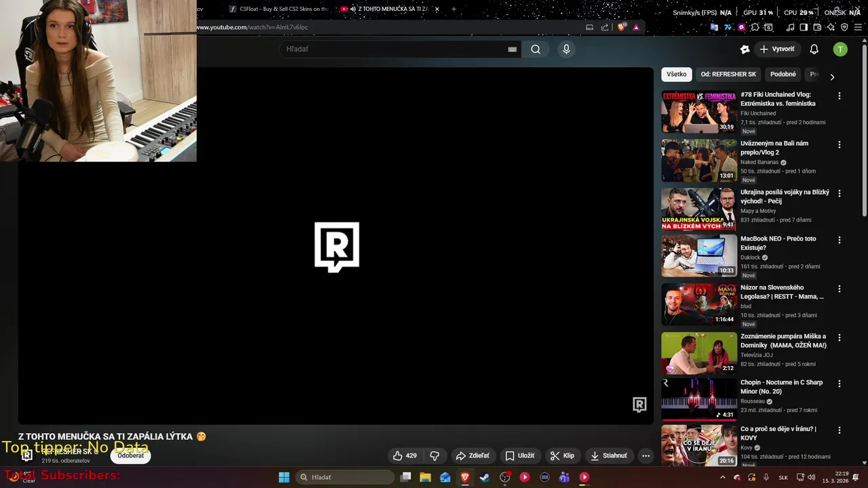Open options menu for Chopin Nocturne video
The height and width of the screenshot is (488, 868).
(x=840, y=384)
